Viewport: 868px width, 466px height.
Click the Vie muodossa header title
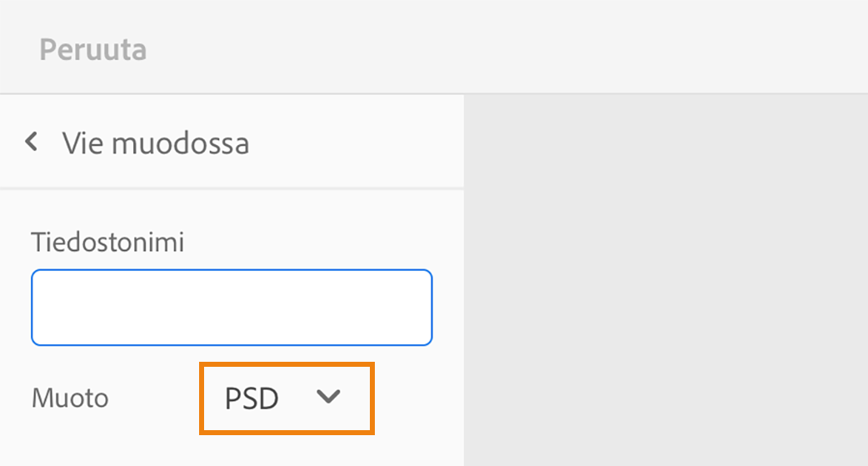pos(156,143)
